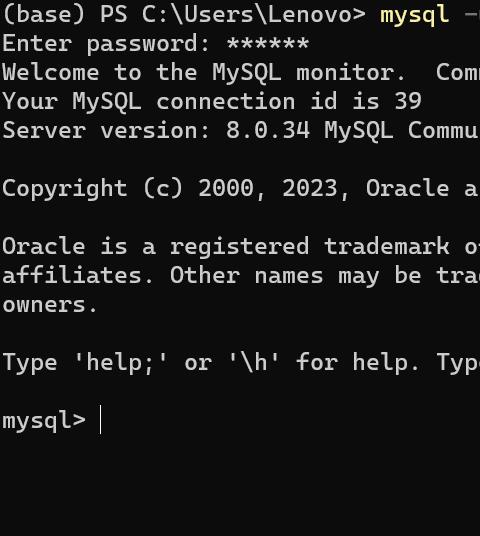Click the word Oracle in the trademark sentence

[x=44, y=246]
